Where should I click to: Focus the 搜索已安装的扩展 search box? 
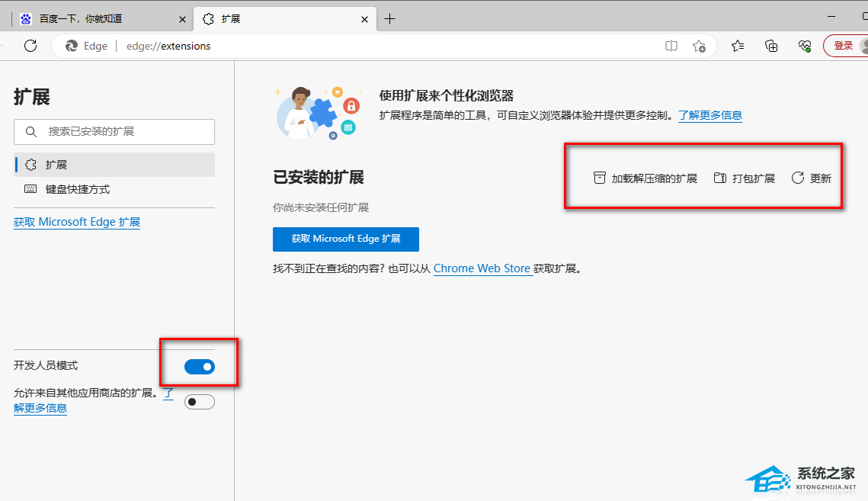click(x=114, y=132)
